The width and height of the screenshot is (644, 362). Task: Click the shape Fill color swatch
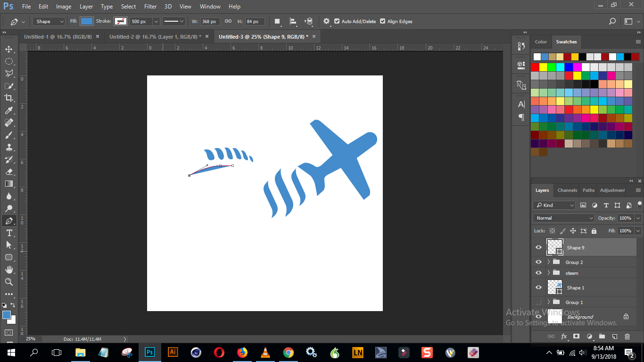pos(87,21)
